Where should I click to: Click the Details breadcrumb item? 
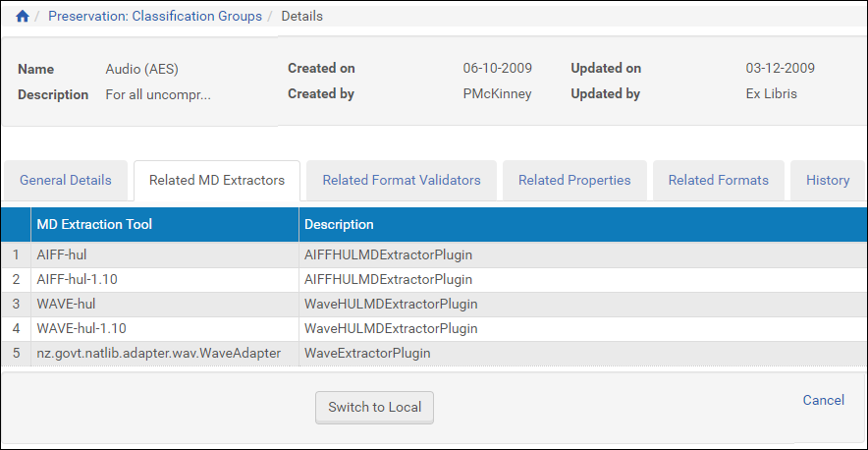pyautogui.click(x=301, y=17)
